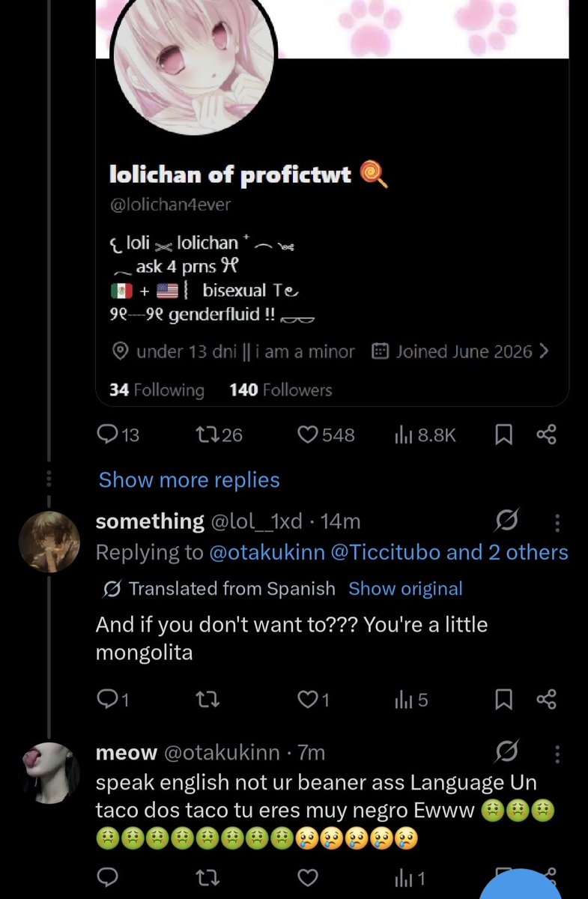Retweet the post with 26 reposts
The width and height of the screenshot is (588, 899).
pyautogui.click(x=219, y=435)
